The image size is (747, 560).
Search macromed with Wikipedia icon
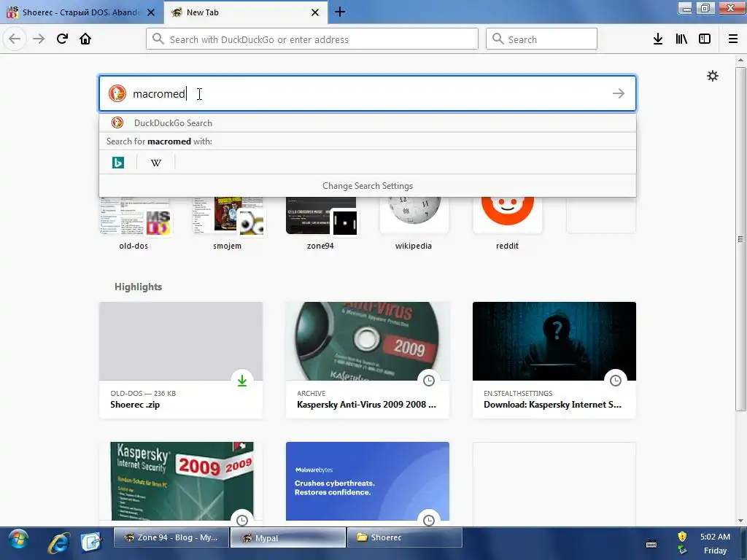(156, 163)
